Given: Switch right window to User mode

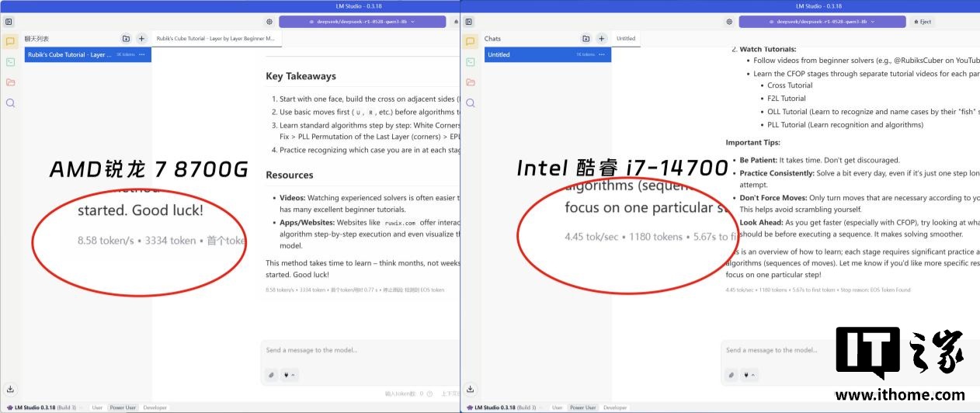Looking at the screenshot, I should coord(557,408).
